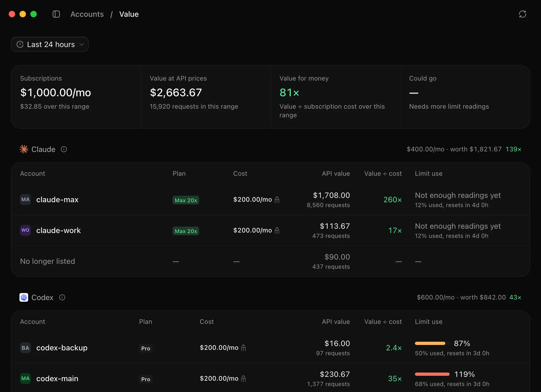Click the 260× value for claude-max
The image size is (541, 392).
click(392, 200)
